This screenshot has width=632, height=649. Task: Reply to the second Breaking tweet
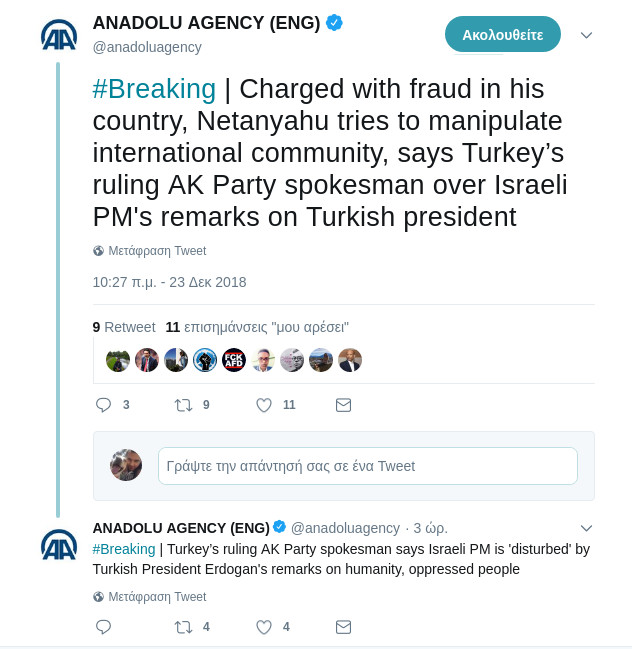[x=103, y=627]
